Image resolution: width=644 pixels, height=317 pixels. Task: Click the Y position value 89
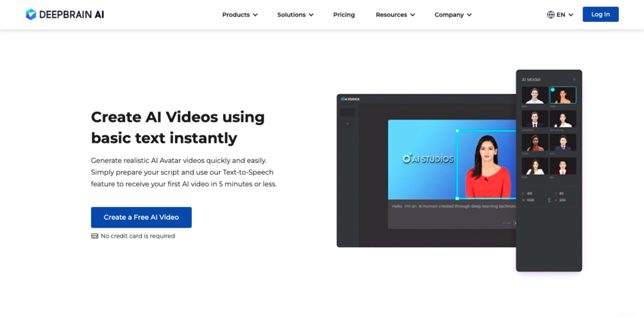coord(562,193)
